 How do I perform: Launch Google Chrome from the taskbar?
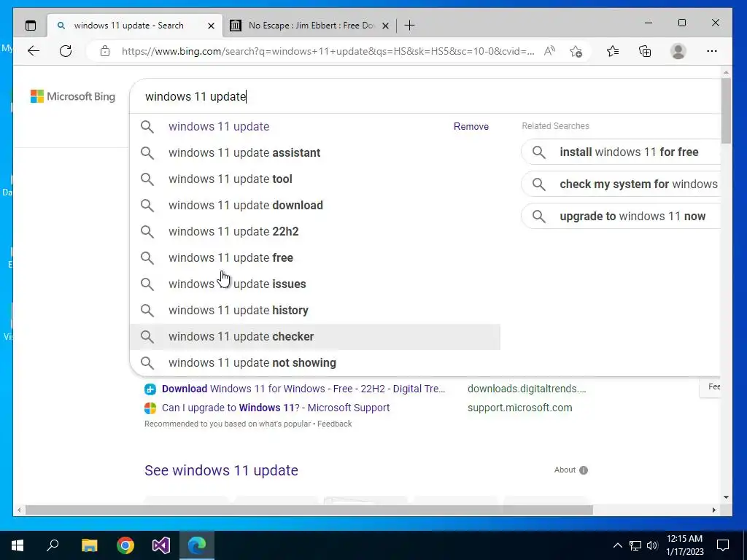tap(125, 545)
